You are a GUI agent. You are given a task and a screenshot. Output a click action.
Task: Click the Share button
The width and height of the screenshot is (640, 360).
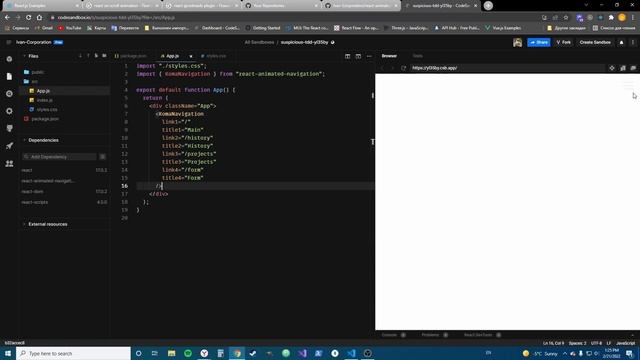pyautogui.click(x=538, y=42)
